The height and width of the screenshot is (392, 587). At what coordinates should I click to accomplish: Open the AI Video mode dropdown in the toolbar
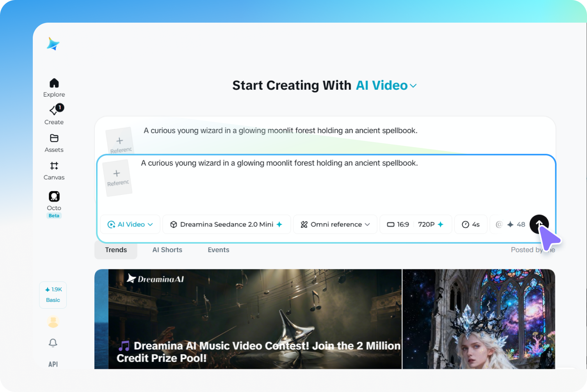(130, 225)
